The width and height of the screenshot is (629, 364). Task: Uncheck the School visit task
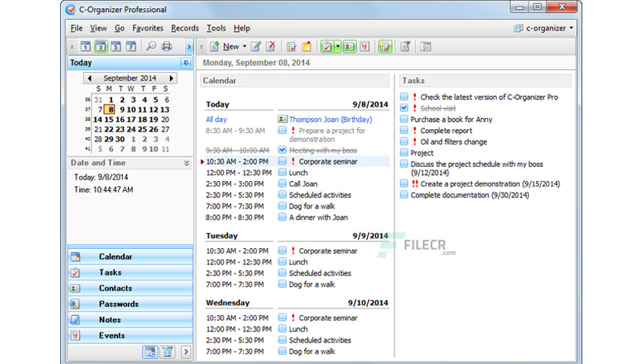[404, 108]
